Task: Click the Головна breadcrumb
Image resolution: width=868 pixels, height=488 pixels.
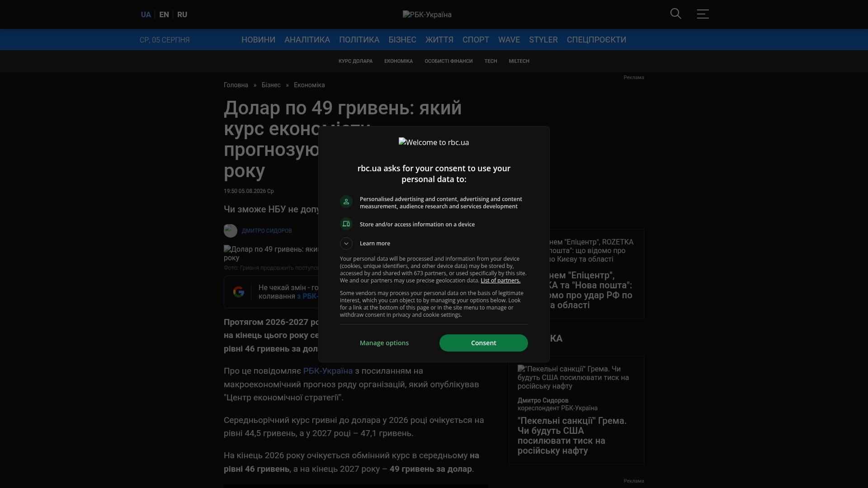Action: coord(236,85)
